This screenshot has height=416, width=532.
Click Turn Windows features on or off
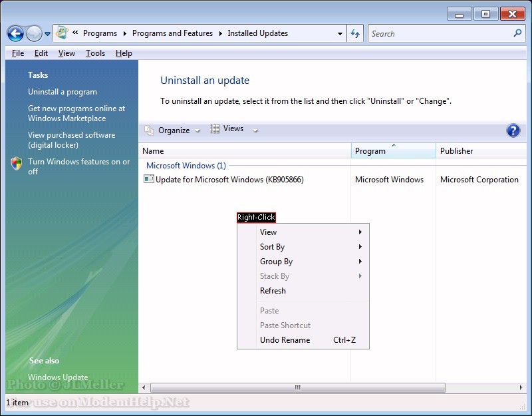78,166
